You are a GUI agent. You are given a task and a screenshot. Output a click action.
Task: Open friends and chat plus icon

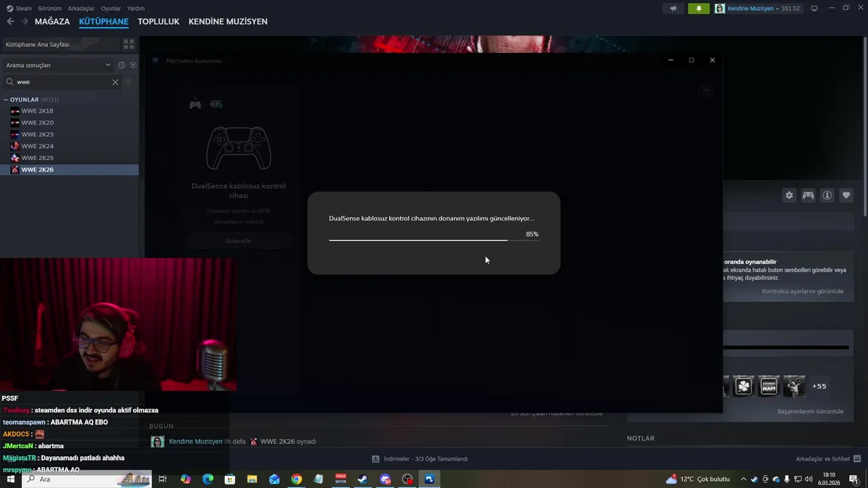tap(857, 459)
